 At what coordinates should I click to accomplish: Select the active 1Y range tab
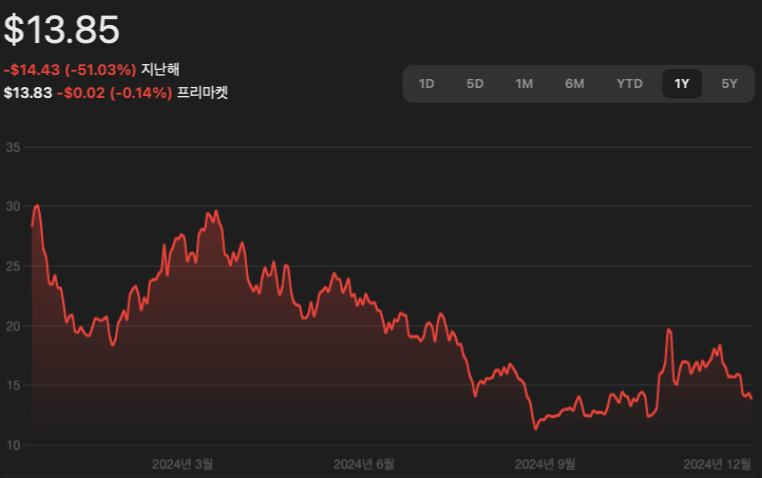pyautogui.click(x=682, y=84)
